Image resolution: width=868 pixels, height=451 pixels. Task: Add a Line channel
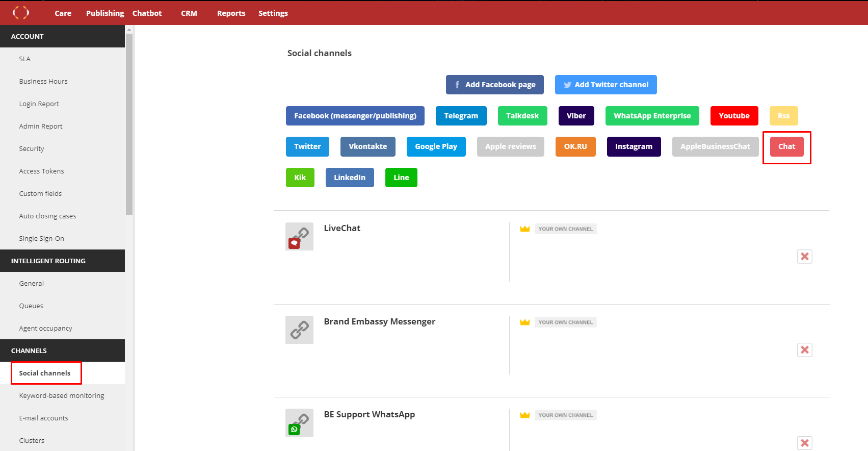(x=401, y=178)
